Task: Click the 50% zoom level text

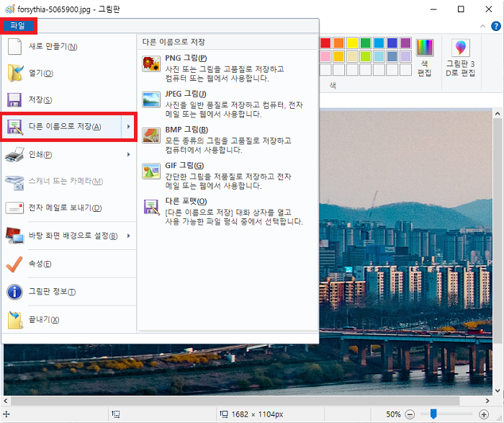Action: click(x=393, y=414)
